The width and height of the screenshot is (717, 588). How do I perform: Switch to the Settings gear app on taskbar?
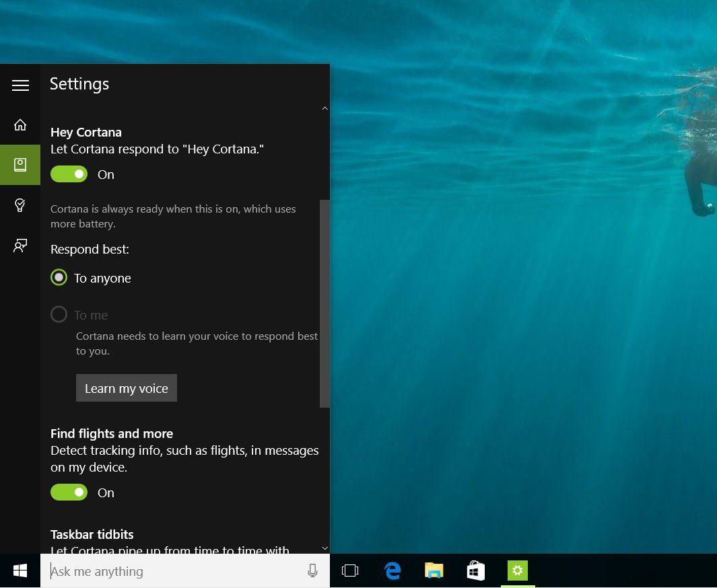pos(518,571)
